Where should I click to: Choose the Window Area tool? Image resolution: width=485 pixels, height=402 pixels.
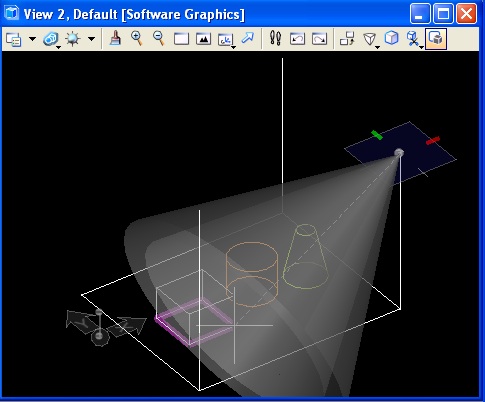pos(181,39)
